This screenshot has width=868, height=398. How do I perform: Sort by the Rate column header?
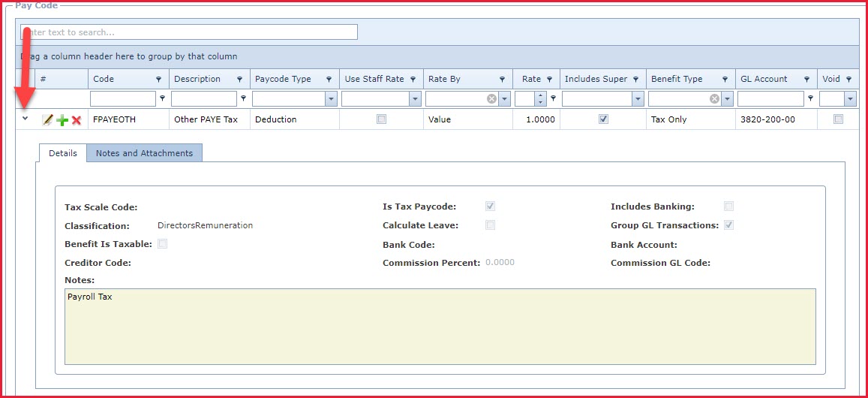pos(531,79)
